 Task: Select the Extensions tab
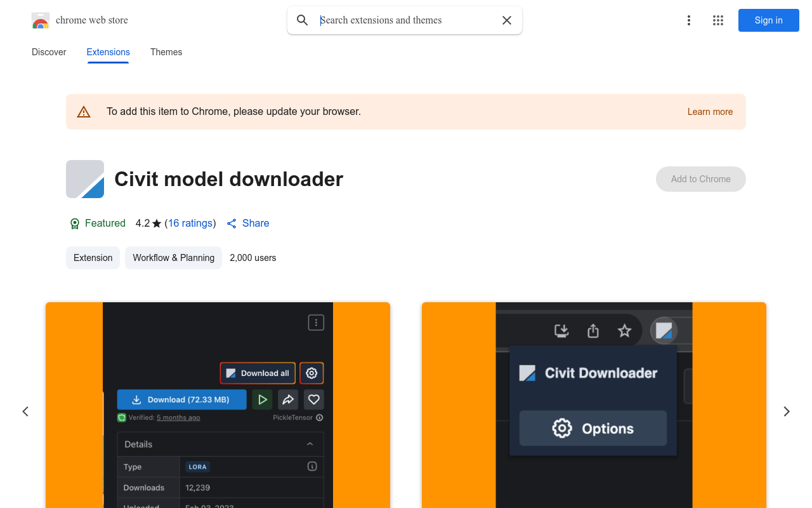click(x=108, y=52)
